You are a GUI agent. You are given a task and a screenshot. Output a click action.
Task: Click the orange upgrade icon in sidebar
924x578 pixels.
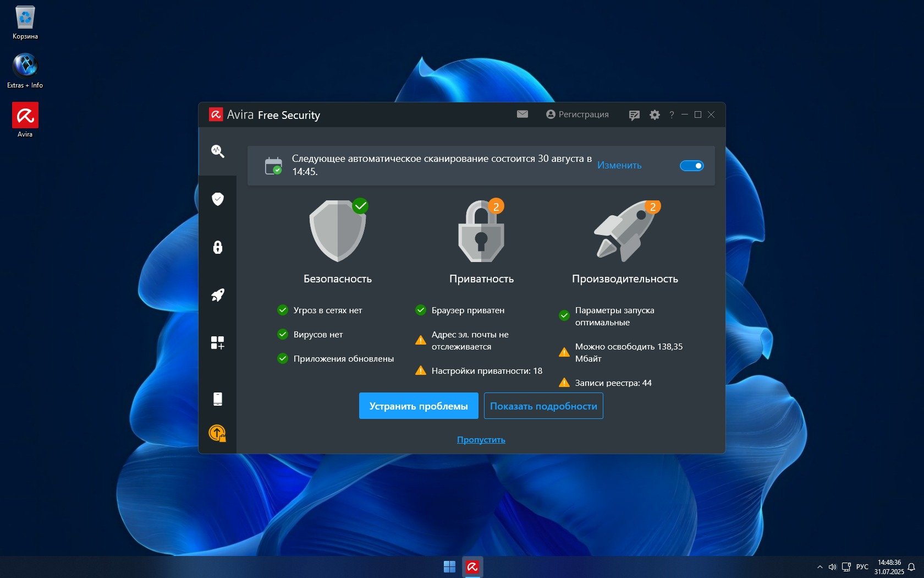(x=217, y=433)
